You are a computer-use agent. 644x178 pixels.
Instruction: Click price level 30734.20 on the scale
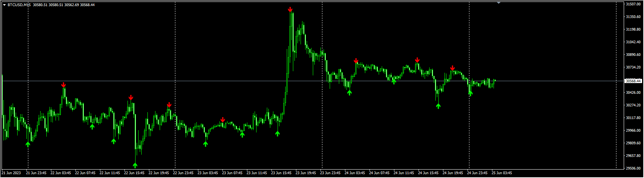[633, 67]
